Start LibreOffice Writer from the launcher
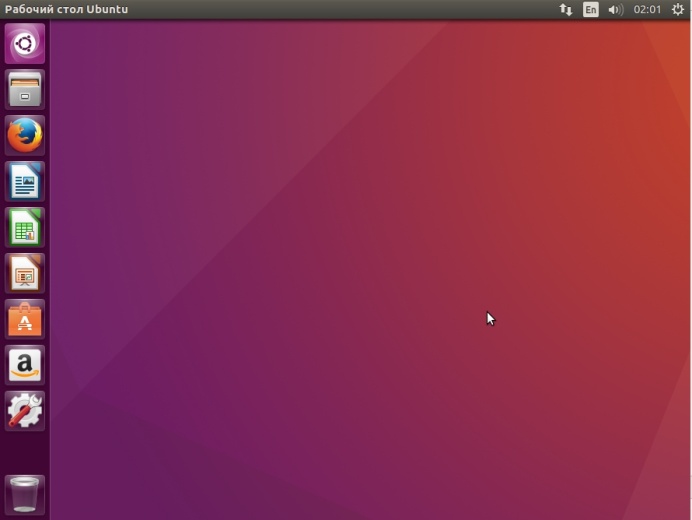The height and width of the screenshot is (520, 692). coord(25,181)
